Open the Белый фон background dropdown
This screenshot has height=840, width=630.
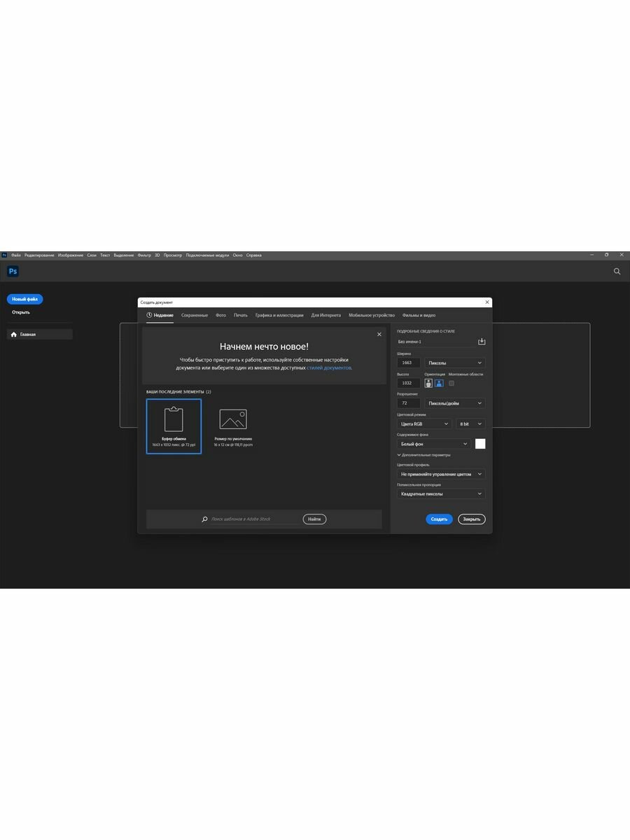coord(434,444)
